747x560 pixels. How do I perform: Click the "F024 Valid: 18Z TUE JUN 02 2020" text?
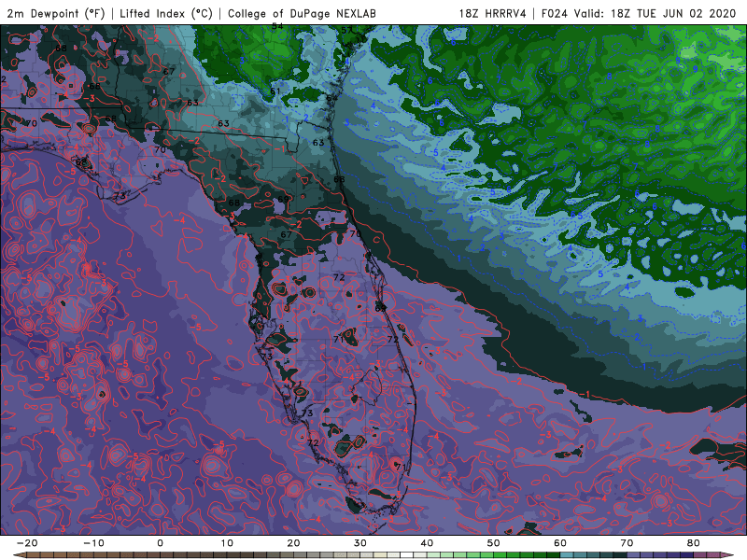coord(639,13)
